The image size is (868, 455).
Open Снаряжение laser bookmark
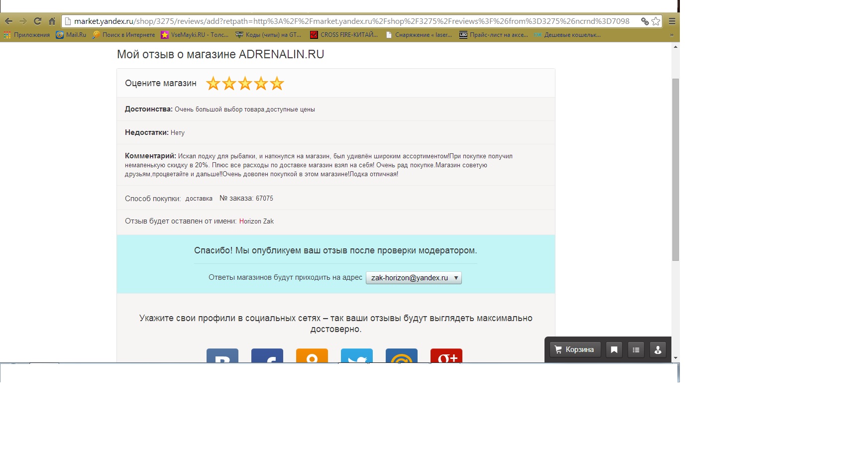(419, 35)
